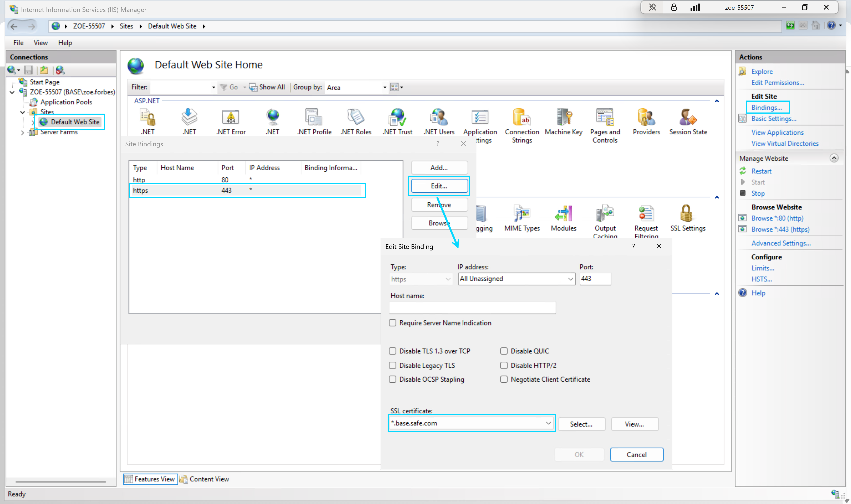Enable Negotiate Client Certificate
851x504 pixels.
(504, 379)
